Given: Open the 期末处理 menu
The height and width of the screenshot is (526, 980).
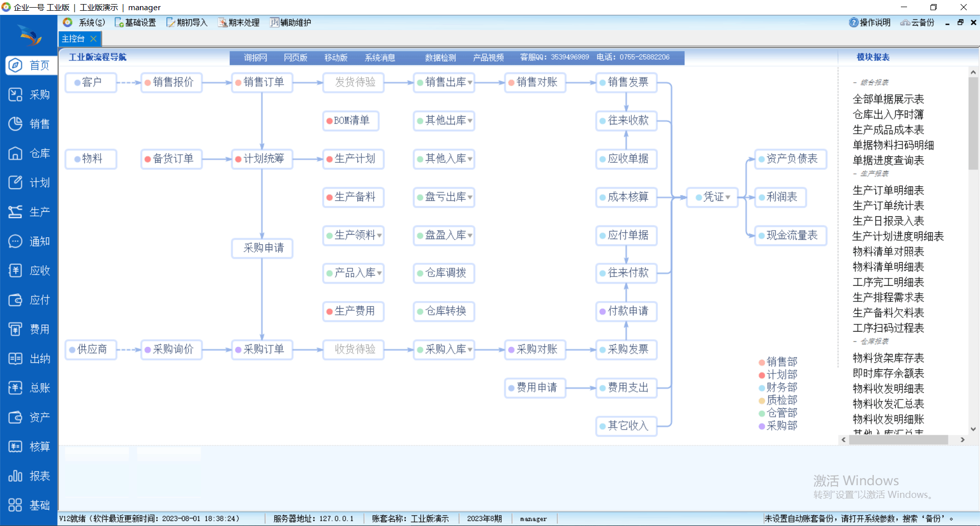Looking at the screenshot, I should (239, 22).
